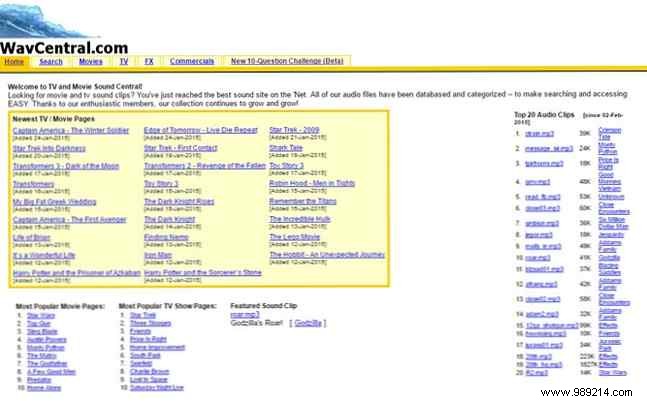647x401 pixels.
Task: Click Robin Hood - Men in Tights
Action: tap(312, 183)
